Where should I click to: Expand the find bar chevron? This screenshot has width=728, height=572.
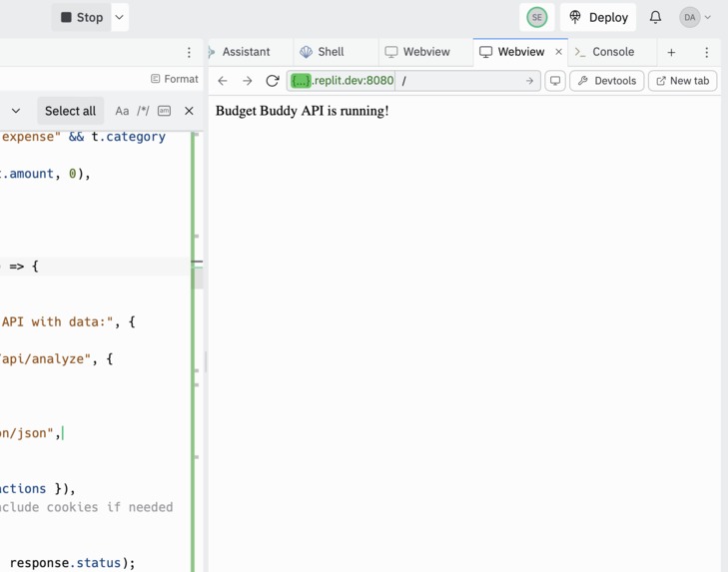click(x=16, y=111)
